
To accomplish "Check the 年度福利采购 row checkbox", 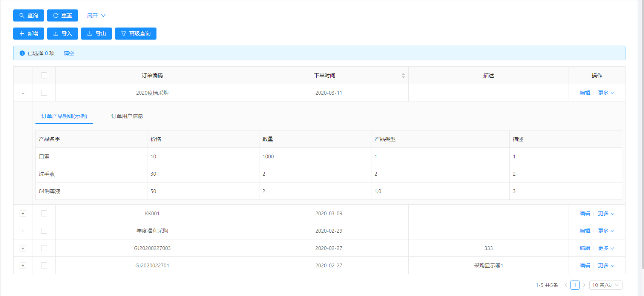I will pos(44,231).
